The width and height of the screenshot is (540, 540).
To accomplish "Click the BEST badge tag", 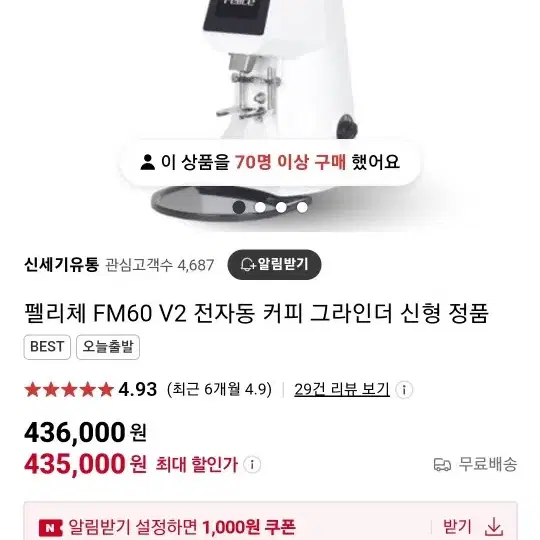I will pos(47,347).
